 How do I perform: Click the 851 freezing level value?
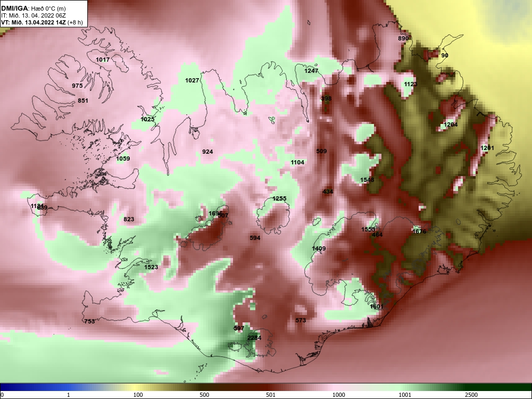click(83, 101)
